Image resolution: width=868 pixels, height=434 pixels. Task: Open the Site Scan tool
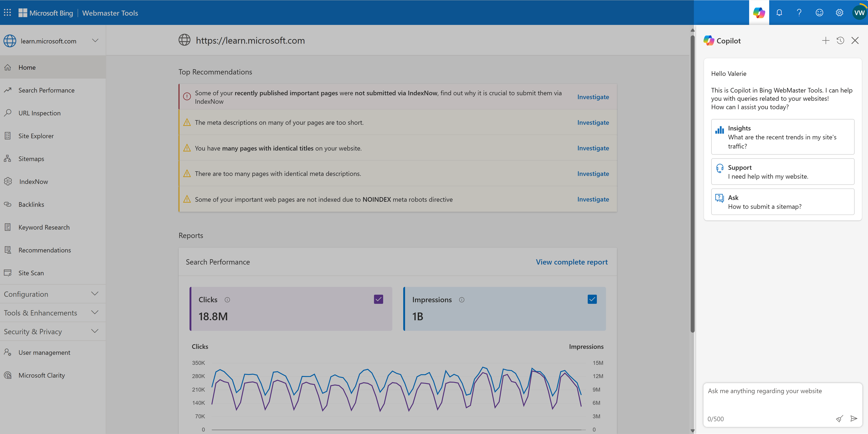coord(31,272)
